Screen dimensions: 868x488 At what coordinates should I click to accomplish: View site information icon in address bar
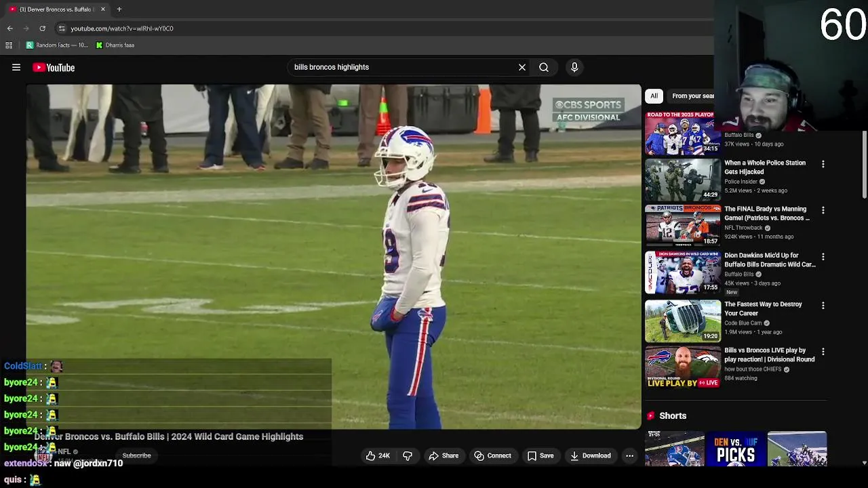[62, 28]
